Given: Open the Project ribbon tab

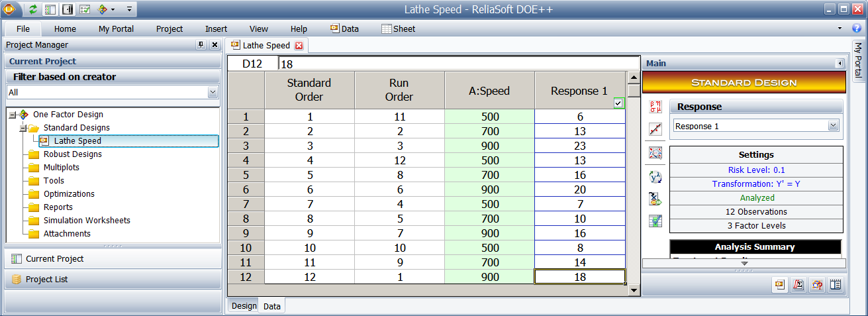Looking at the screenshot, I should pos(169,28).
